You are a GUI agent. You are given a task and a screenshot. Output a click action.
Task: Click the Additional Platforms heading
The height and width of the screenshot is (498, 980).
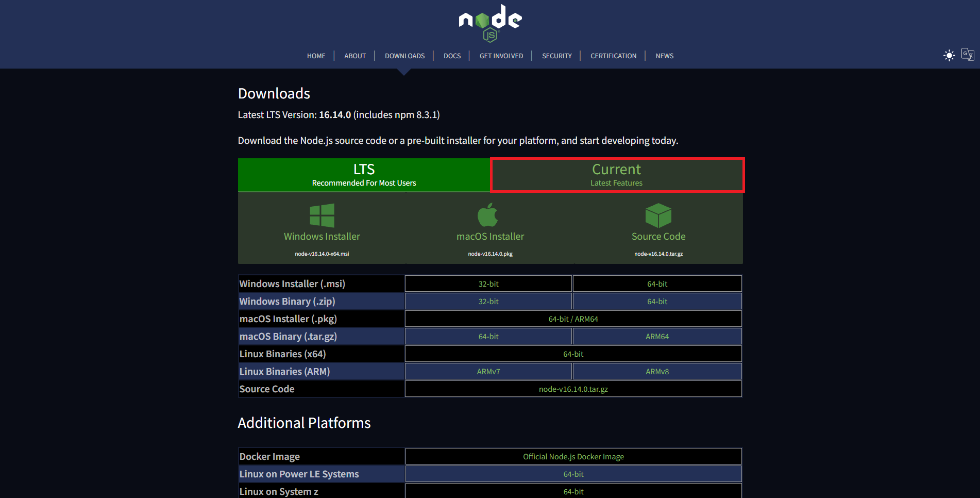pyautogui.click(x=304, y=423)
